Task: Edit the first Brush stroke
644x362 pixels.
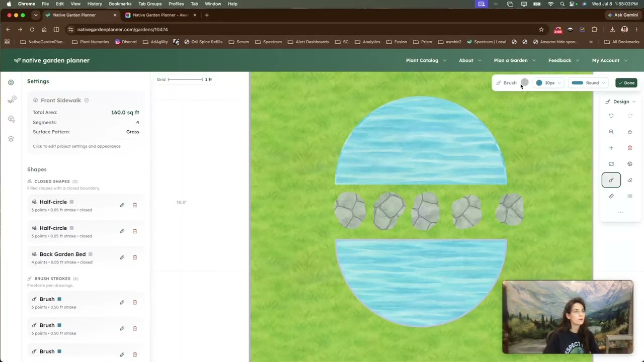Action: (x=122, y=302)
